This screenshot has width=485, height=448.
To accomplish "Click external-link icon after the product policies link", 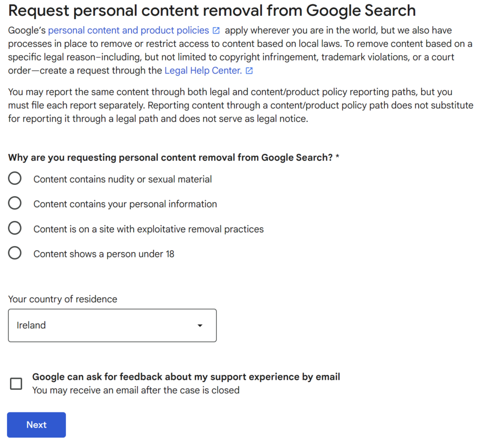I will (216, 30).
